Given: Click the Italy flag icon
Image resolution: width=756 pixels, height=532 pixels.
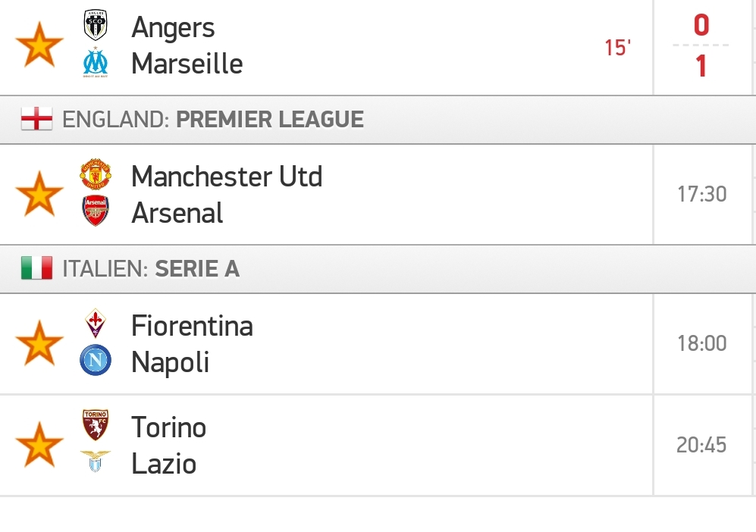Looking at the screenshot, I should pos(36,268).
